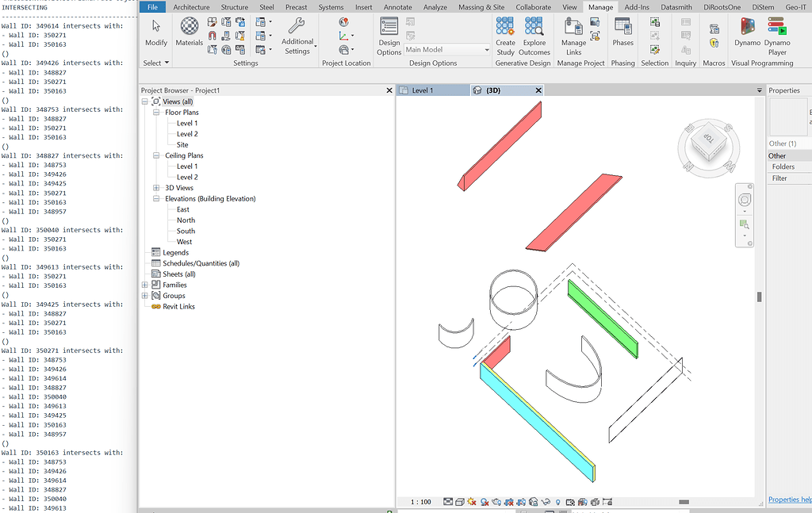812x513 pixels.
Task: Toggle Reveal Hidden Elements glasses icon
Action: click(544, 501)
